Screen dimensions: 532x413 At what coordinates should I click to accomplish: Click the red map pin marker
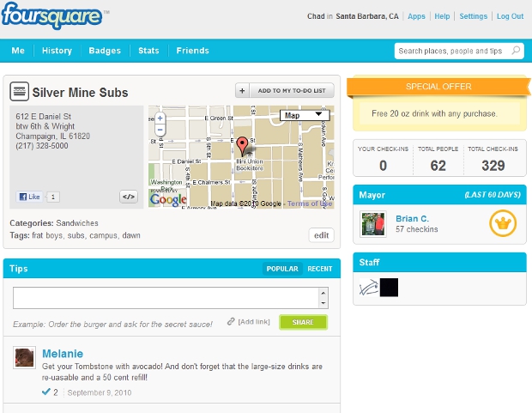(x=242, y=146)
